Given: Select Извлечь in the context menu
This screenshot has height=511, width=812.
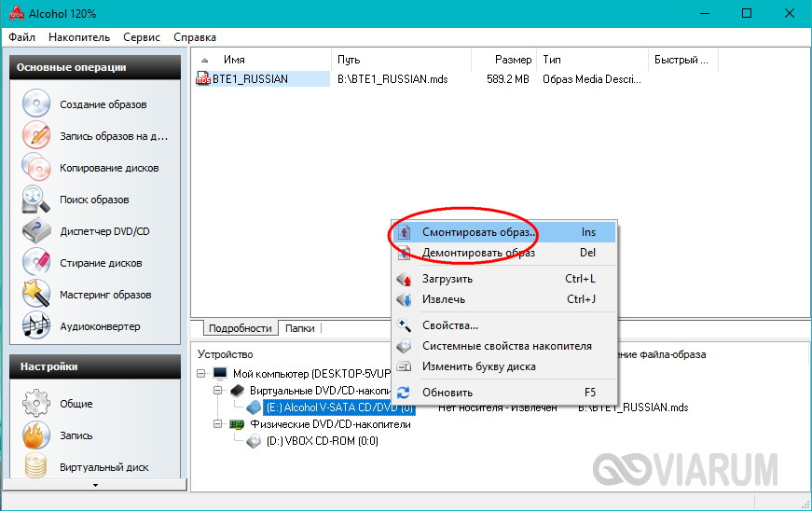Looking at the screenshot, I should click(x=503, y=299).
